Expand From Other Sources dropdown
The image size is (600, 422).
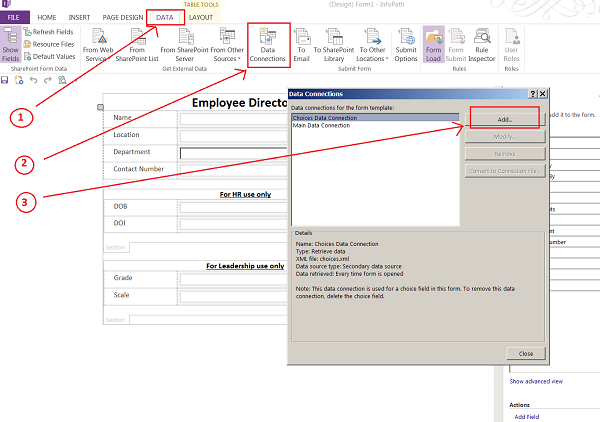click(x=227, y=44)
